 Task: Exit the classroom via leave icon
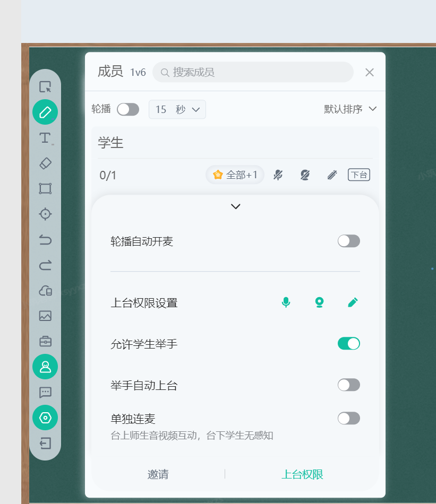[45, 443]
